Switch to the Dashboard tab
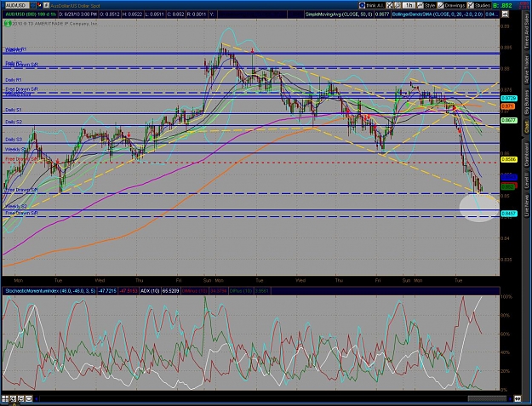 (x=527, y=154)
